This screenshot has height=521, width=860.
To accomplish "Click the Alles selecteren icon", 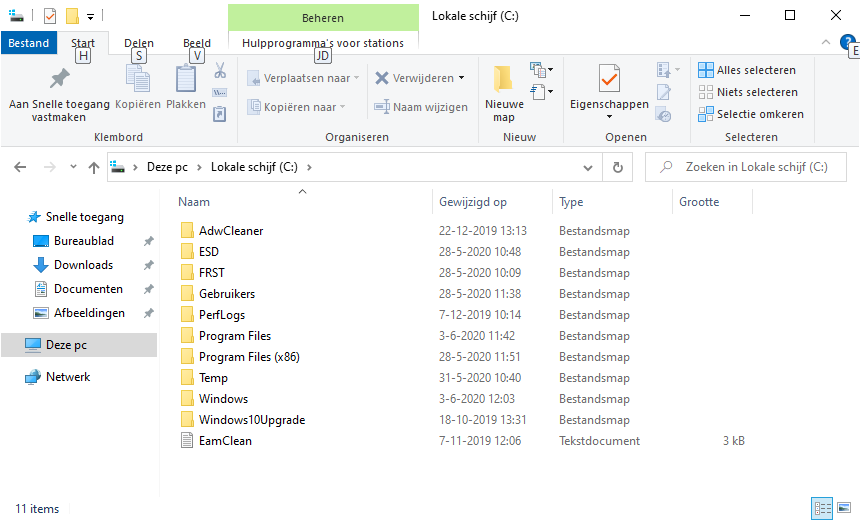I will pos(706,70).
